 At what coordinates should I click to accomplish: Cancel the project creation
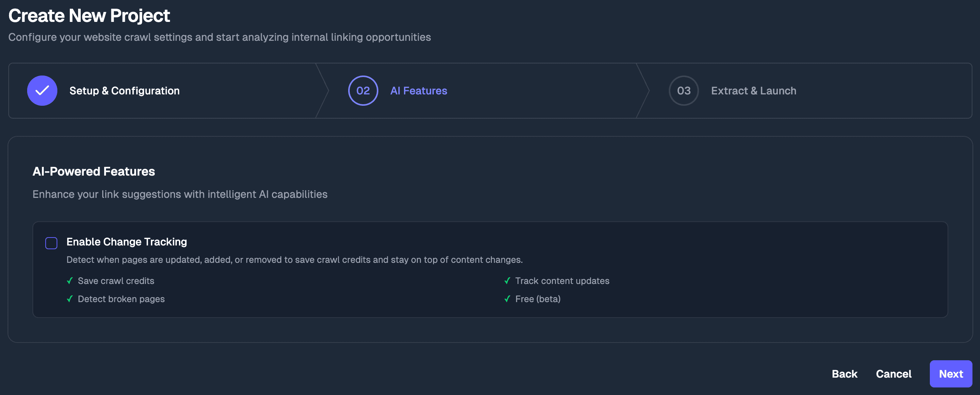pyautogui.click(x=893, y=374)
